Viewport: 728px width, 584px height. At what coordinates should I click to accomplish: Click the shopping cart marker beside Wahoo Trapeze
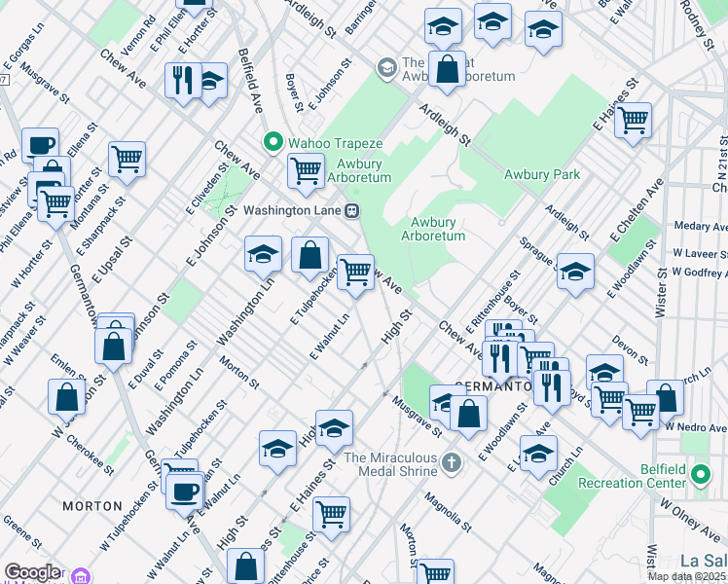(x=306, y=174)
